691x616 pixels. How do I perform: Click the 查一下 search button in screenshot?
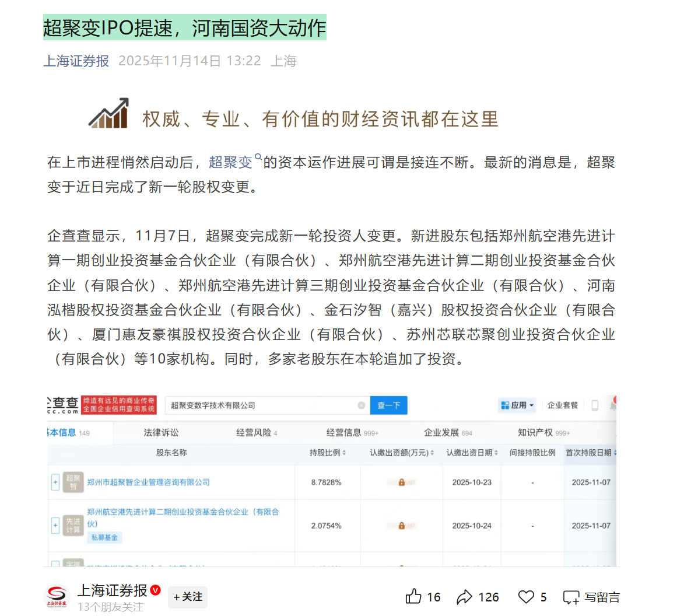click(x=389, y=405)
